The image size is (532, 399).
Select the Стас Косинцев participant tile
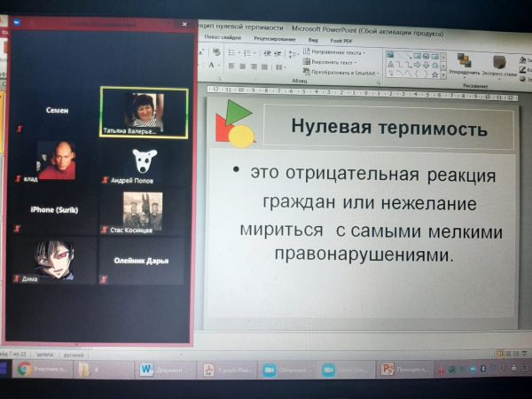(x=143, y=212)
